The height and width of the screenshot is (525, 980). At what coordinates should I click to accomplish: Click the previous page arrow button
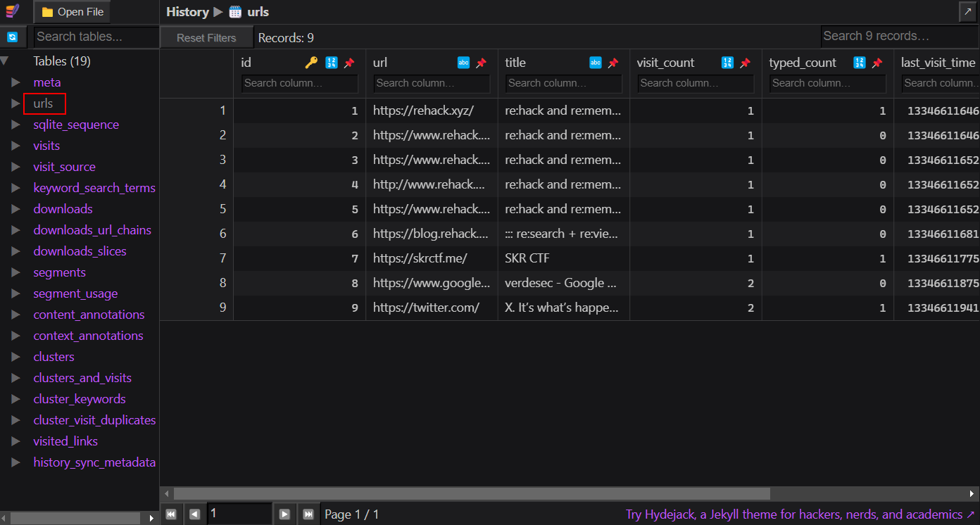click(194, 514)
